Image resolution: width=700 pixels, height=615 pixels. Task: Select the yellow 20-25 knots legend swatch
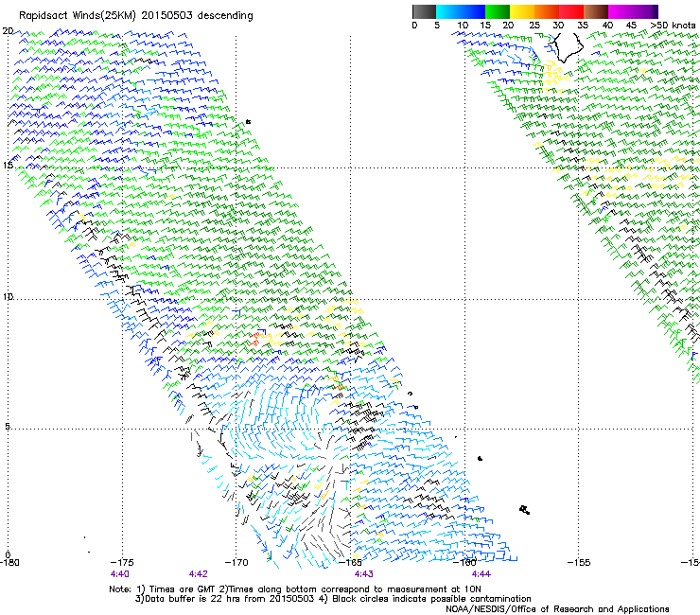coord(522,11)
